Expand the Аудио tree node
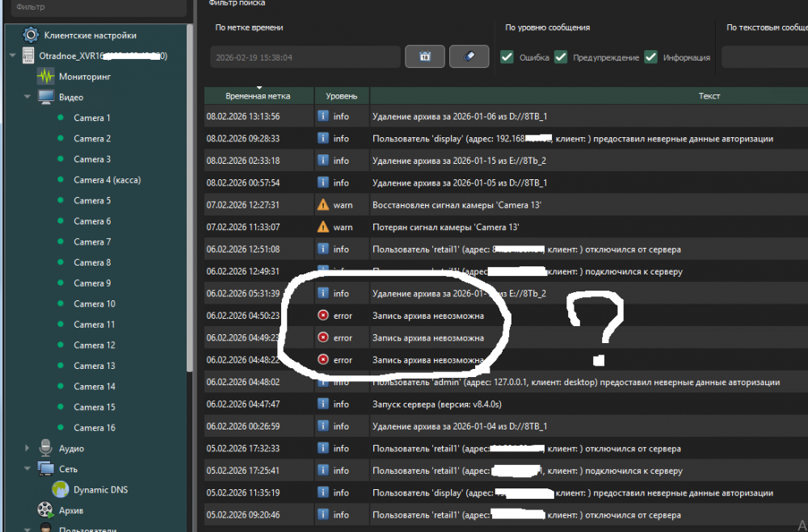 (x=27, y=448)
